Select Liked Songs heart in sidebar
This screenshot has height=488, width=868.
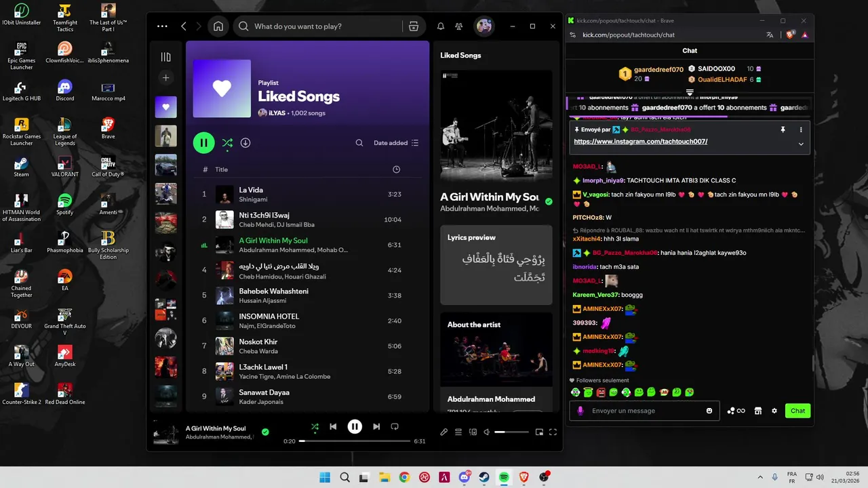point(165,107)
